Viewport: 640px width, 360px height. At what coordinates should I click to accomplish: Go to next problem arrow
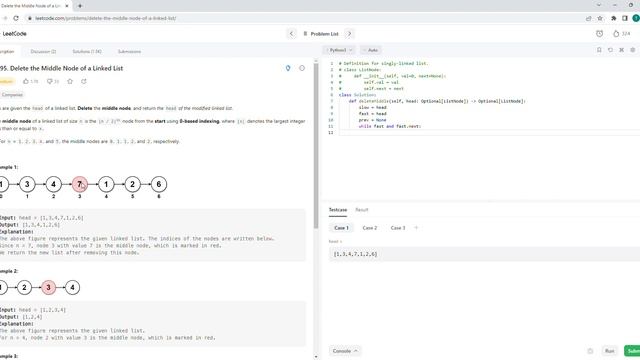coord(349,33)
